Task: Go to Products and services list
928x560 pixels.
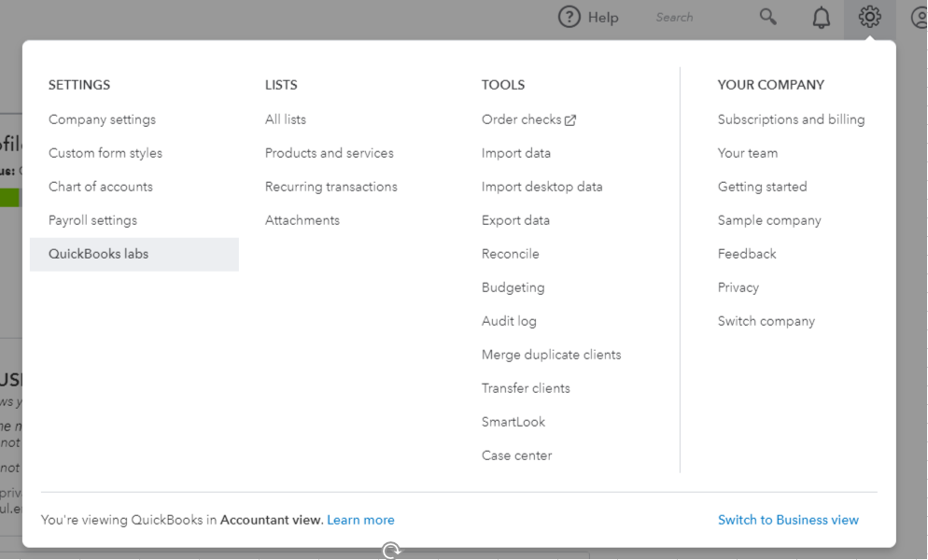Action: [x=329, y=153]
